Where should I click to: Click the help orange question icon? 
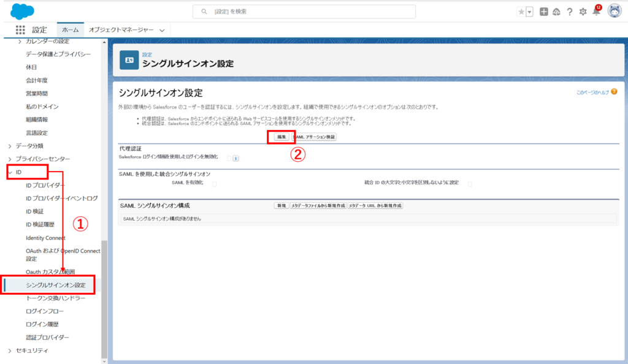pyautogui.click(x=614, y=91)
